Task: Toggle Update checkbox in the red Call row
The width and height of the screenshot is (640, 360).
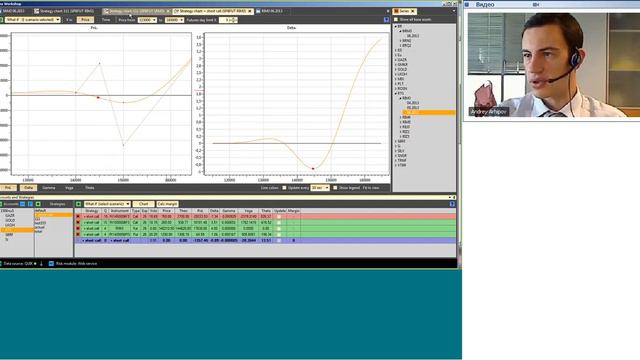Action: click(x=279, y=216)
